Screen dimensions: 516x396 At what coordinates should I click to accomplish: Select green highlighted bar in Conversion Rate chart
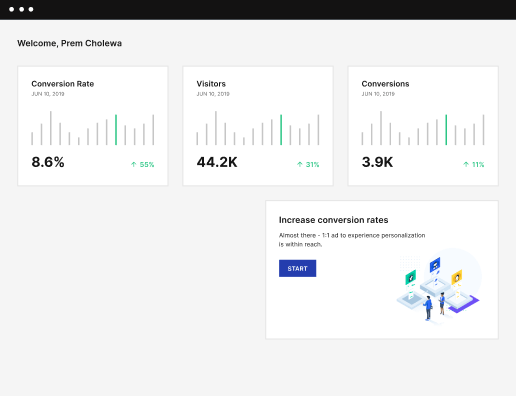116,130
